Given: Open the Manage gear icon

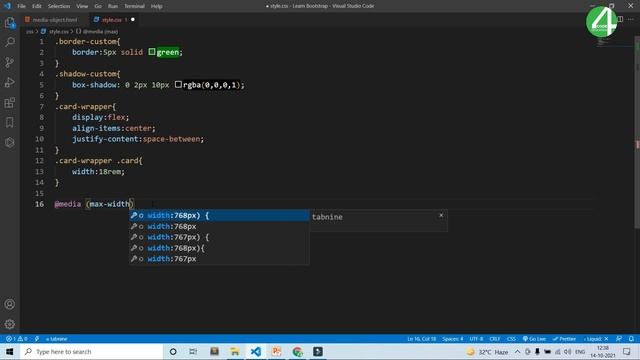Looking at the screenshot, I should [10, 324].
